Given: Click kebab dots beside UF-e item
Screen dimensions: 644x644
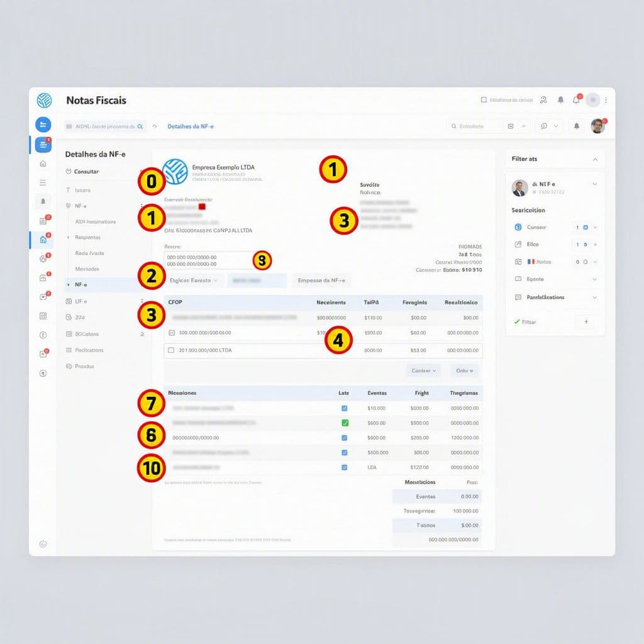Looking at the screenshot, I should 142,301.
